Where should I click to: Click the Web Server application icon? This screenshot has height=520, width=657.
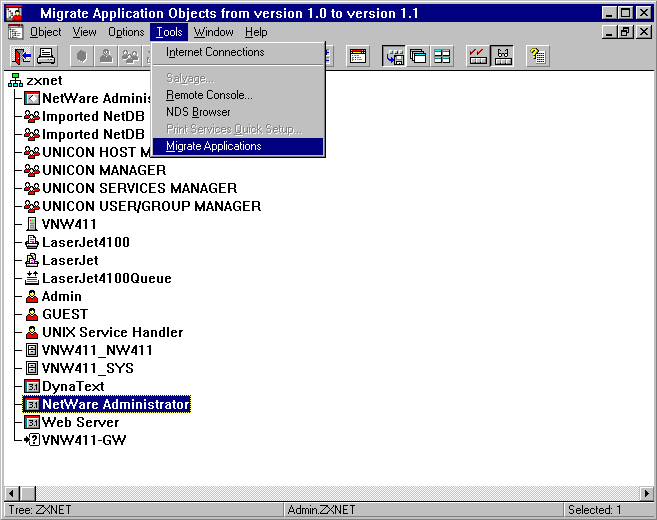(x=32, y=422)
